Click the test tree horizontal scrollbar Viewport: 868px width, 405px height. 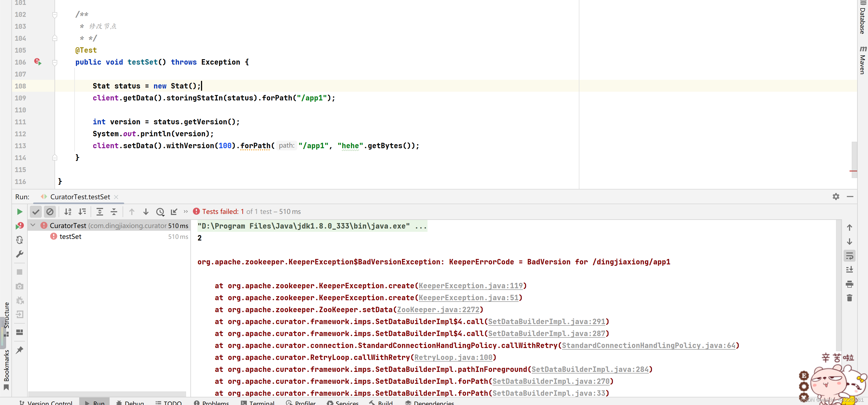pos(107,394)
